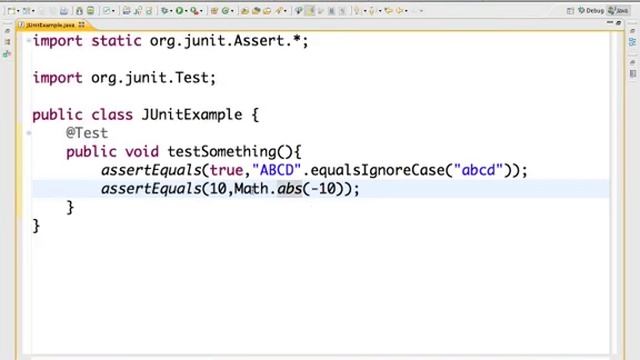Viewport: 640px width, 360px height.
Task: Open the Search dropdown arrow
Action: [285, 11]
